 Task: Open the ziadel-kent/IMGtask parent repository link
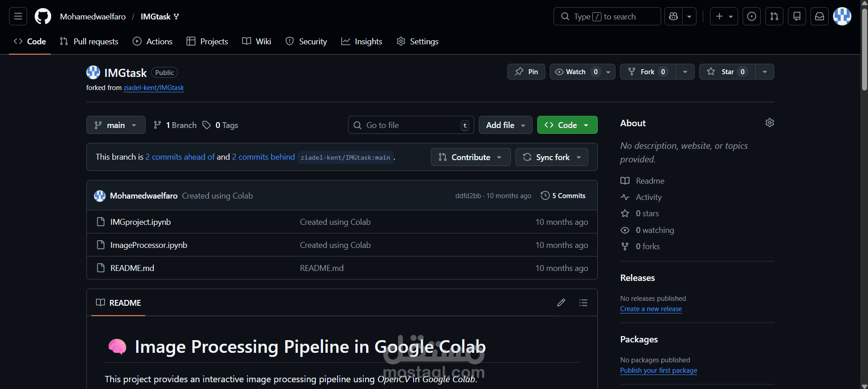[154, 88]
